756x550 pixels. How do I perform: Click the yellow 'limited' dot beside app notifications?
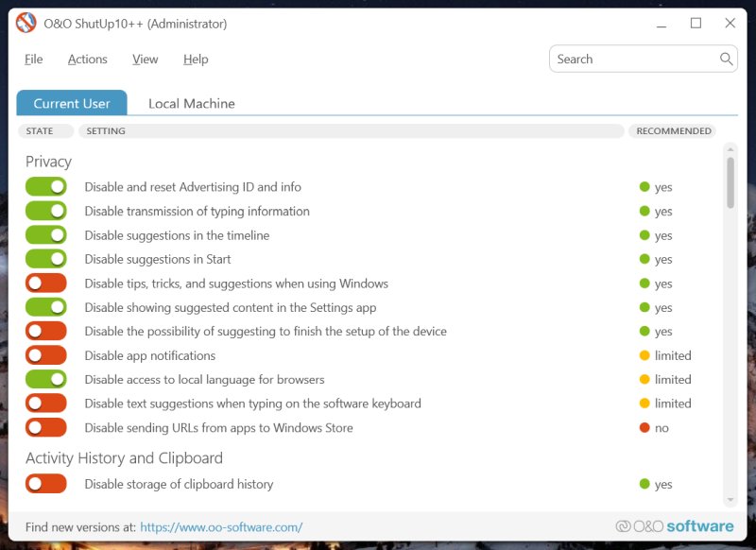[644, 355]
